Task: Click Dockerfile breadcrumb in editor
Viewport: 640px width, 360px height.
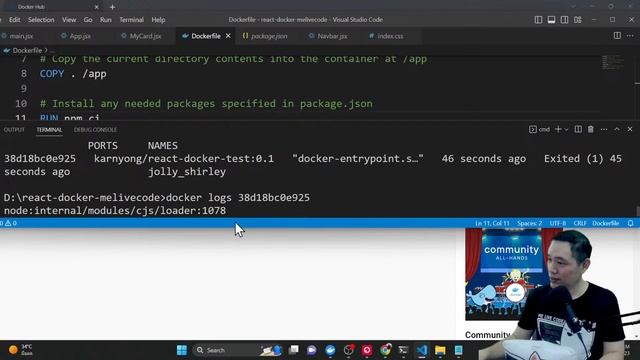Action: [27, 51]
